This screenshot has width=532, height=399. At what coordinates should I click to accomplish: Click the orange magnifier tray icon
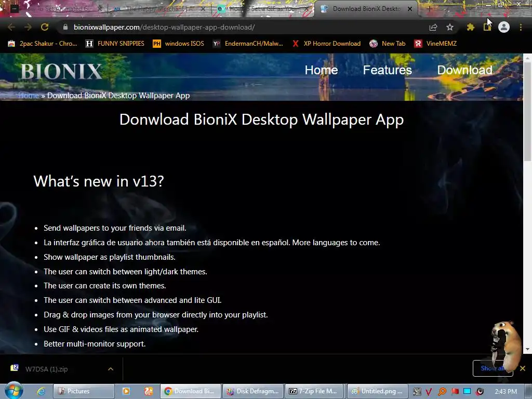[x=442, y=392]
